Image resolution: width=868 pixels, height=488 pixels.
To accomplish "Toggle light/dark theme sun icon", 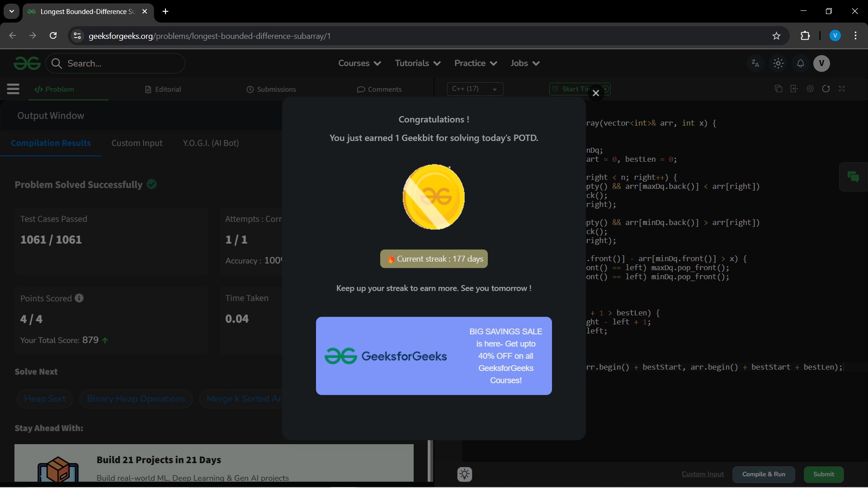I will (778, 63).
